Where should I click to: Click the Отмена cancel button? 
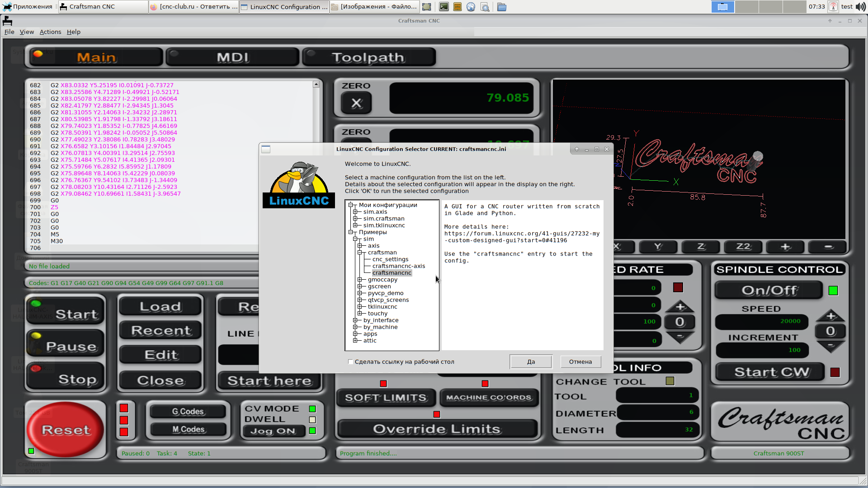pyautogui.click(x=580, y=361)
